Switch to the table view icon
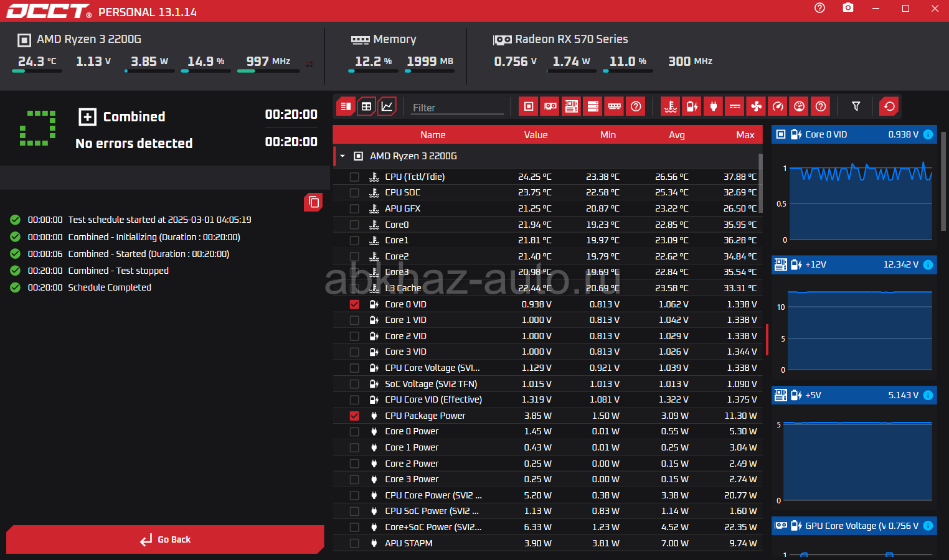The width and height of the screenshot is (949, 560). coord(367,106)
